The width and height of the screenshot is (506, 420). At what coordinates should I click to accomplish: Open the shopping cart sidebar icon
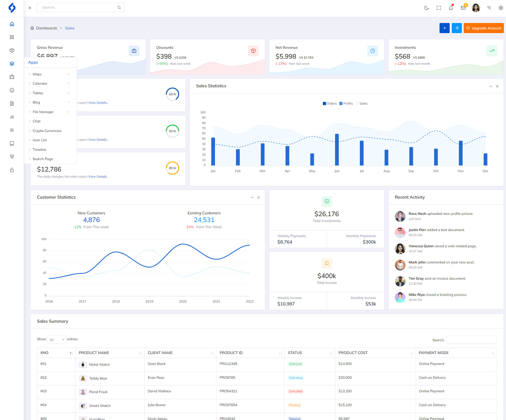[x=12, y=157]
